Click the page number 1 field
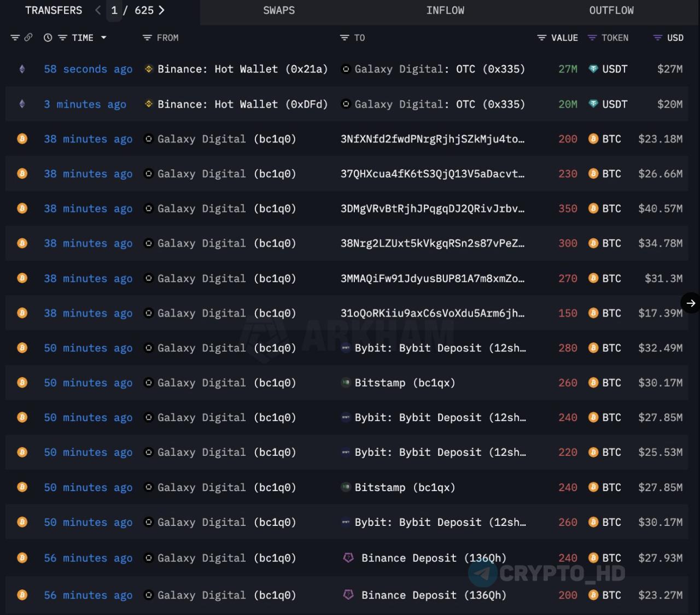 coord(114,10)
